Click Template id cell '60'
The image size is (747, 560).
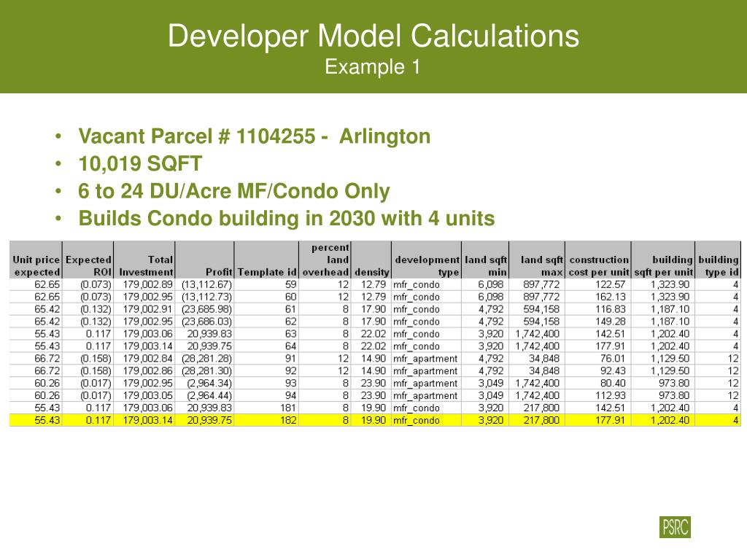[x=267, y=297]
